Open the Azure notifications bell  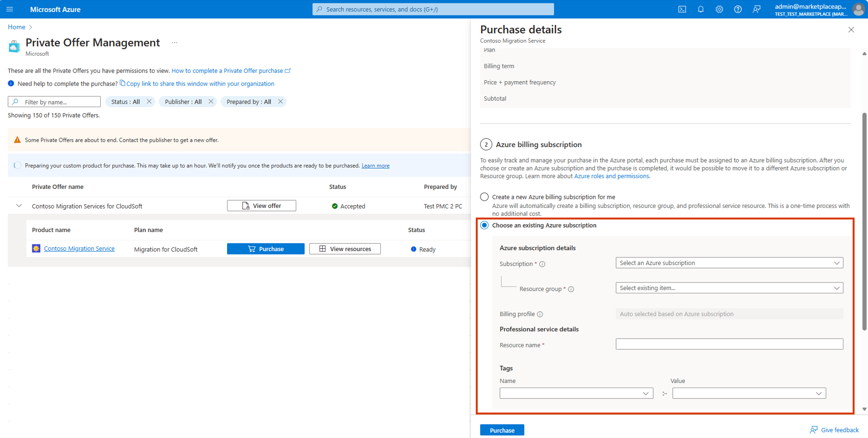click(x=700, y=9)
